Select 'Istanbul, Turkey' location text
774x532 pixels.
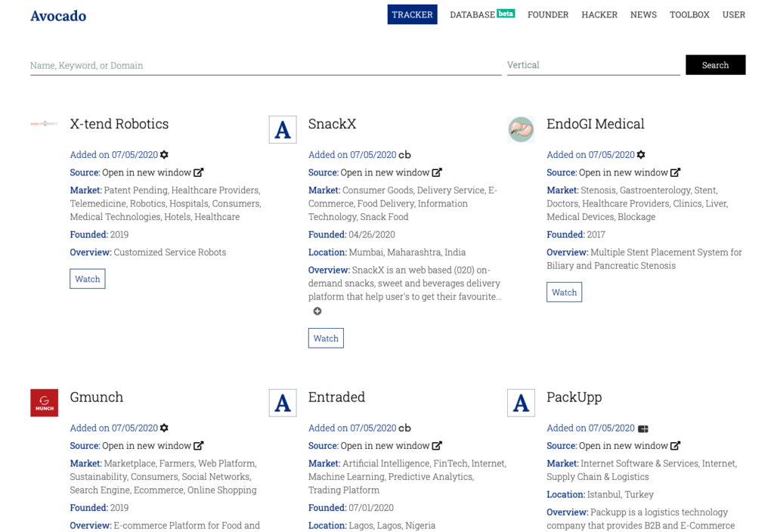click(x=621, y=494)
